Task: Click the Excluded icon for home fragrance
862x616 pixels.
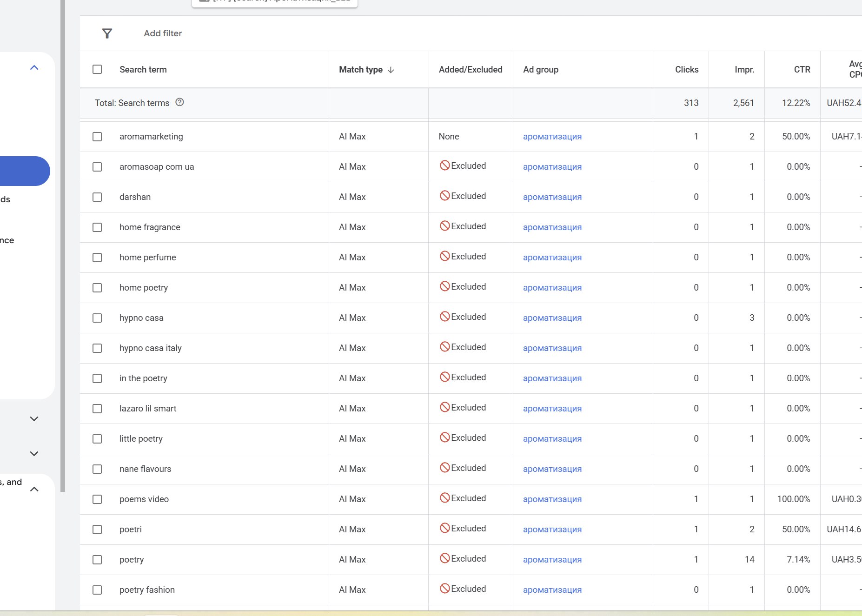Action: [444, 226]
